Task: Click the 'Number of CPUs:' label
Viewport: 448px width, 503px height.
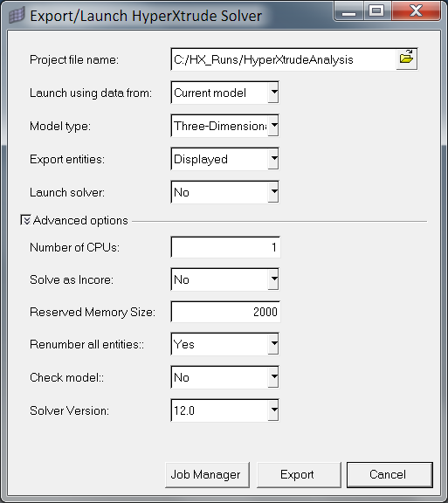Action: coord(74,247)
